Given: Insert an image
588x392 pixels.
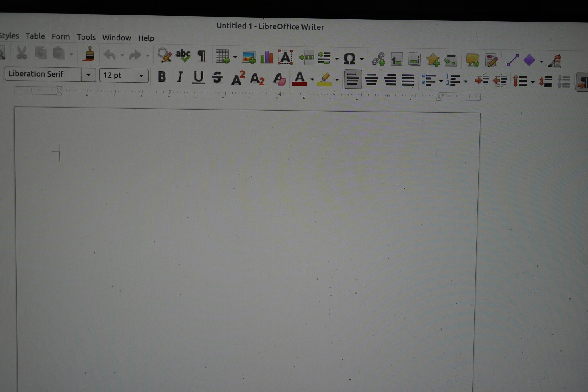Looking at the screenshot, I should [249, 57].
